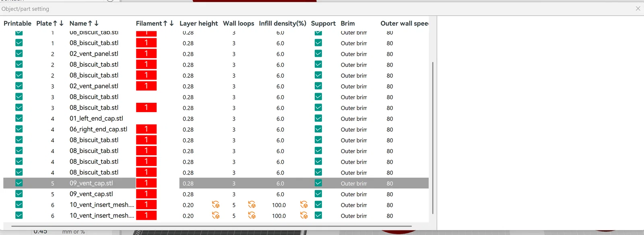Viewport: 644px width, 235px height.
Task: Click the Support column header
Action: click(323, 23)
